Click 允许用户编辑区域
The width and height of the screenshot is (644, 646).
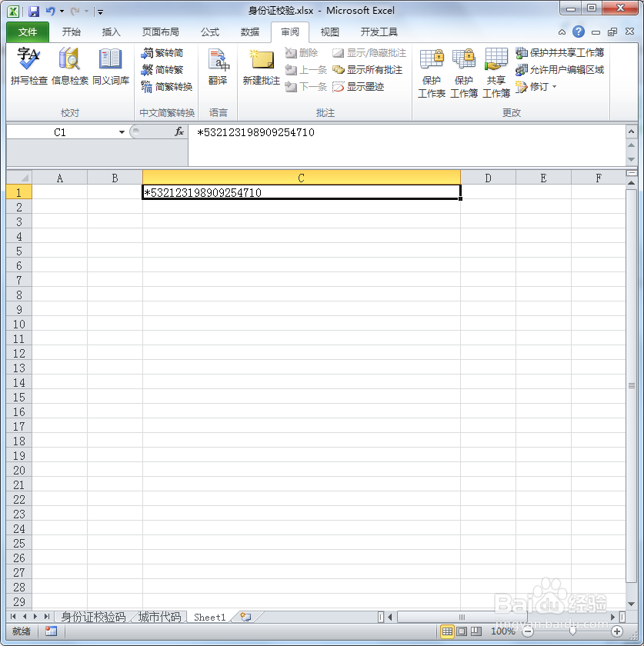(559, 70)
